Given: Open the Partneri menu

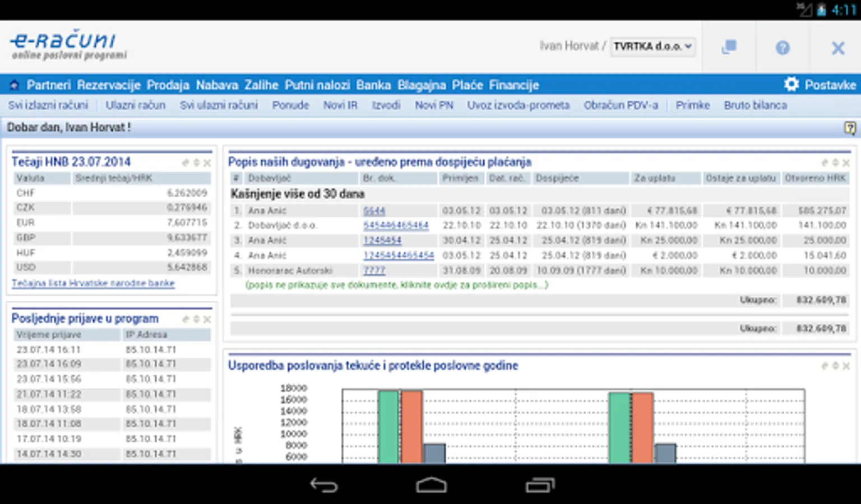Looking at the screenshot, I should pyautogui.click(x=49, y=85).
